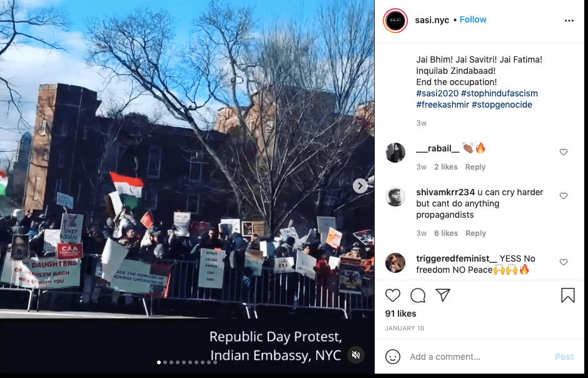This screenshot has height=378, width=588.
Task: Like the post with the heart icon
Action: [x=393, y=295]
